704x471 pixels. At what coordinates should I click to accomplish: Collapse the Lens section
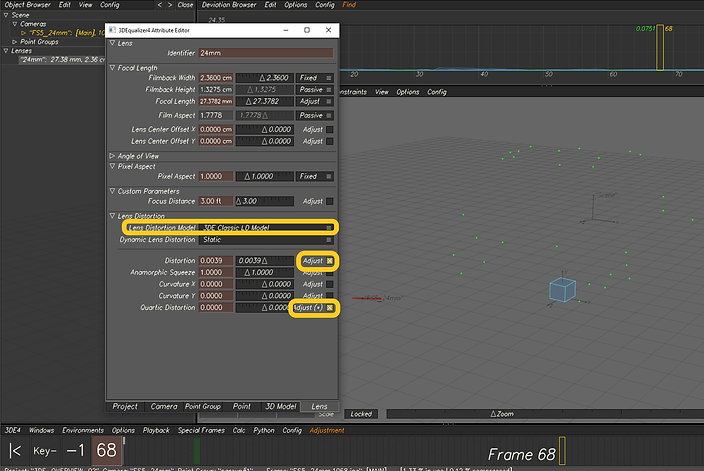[x=112, y=43]
